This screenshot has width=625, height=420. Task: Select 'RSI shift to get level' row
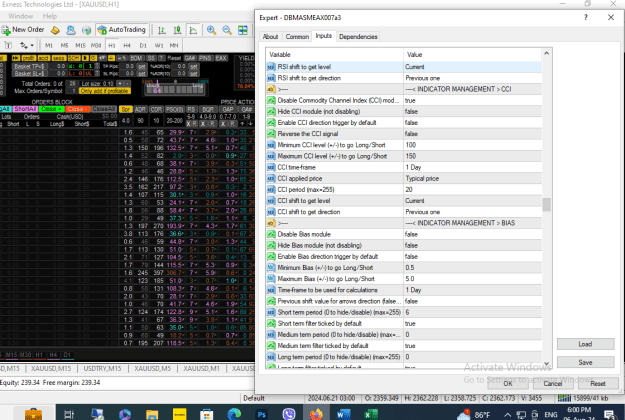point(403,67)
